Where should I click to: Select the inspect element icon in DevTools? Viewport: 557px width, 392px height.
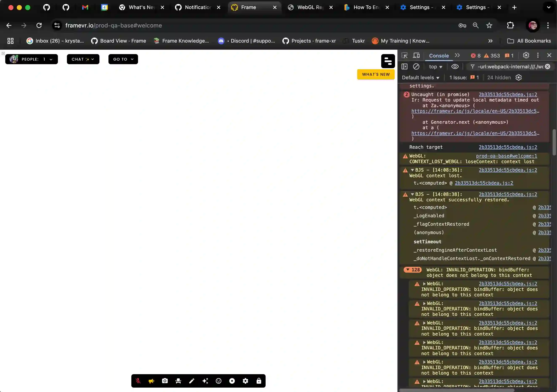coord(404,55)
